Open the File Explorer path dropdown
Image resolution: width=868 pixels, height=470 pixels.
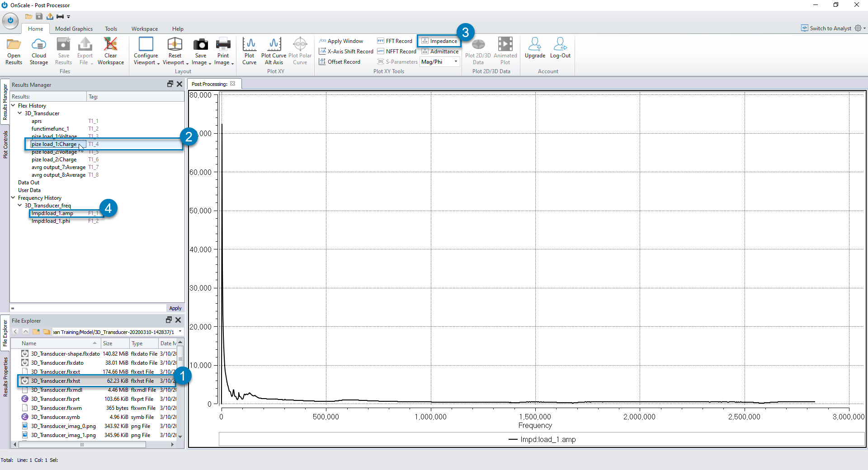click(180, 332)
